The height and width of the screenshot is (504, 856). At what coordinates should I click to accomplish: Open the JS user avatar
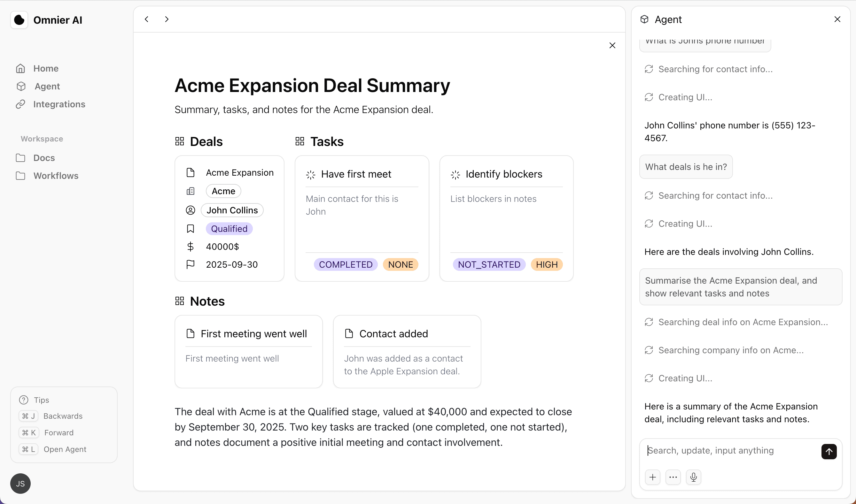click(20, 484)
